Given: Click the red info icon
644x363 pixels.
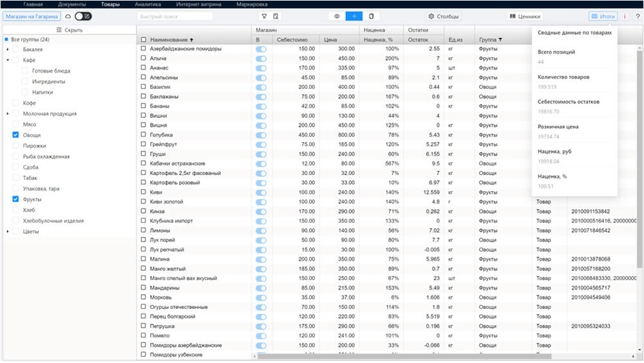Looking at the screenshot, I should (x=625, y=17).
